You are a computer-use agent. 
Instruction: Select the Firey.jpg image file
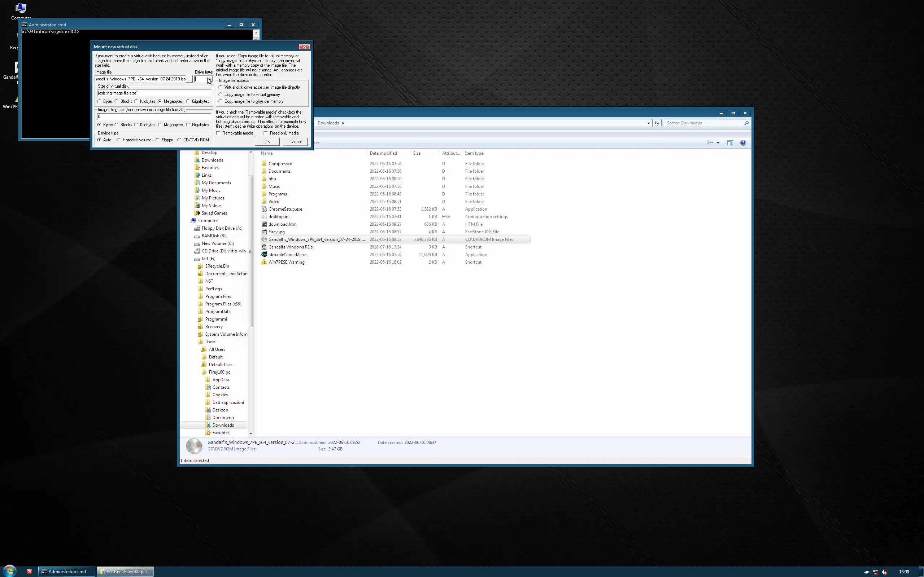276,232
